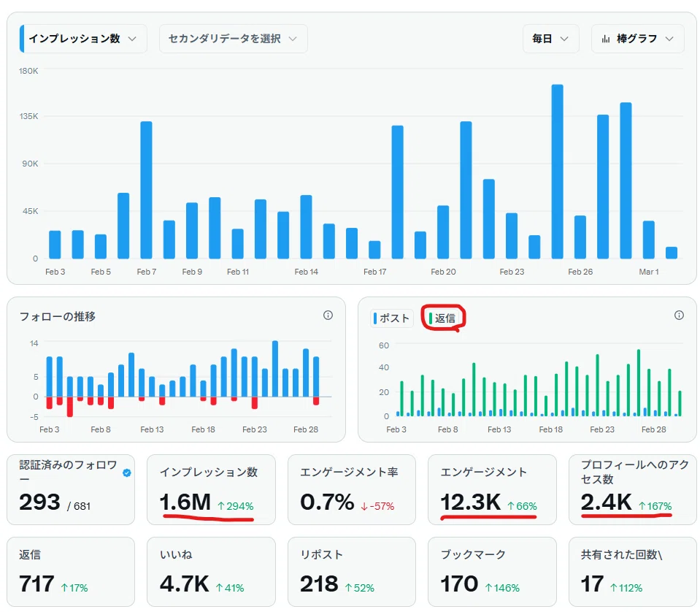This screenshot has height=612, width=700.
Task: Click red down arrow beside -57%
Action: 364,506
